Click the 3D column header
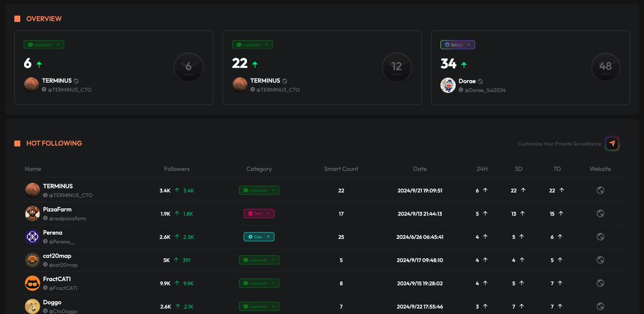 point(518,169)
